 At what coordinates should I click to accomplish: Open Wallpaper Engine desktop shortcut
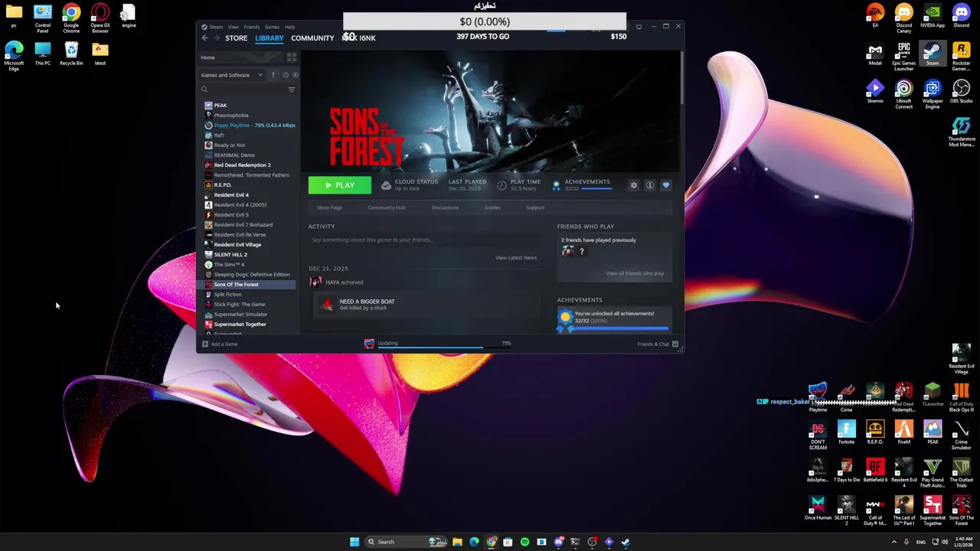933,93
